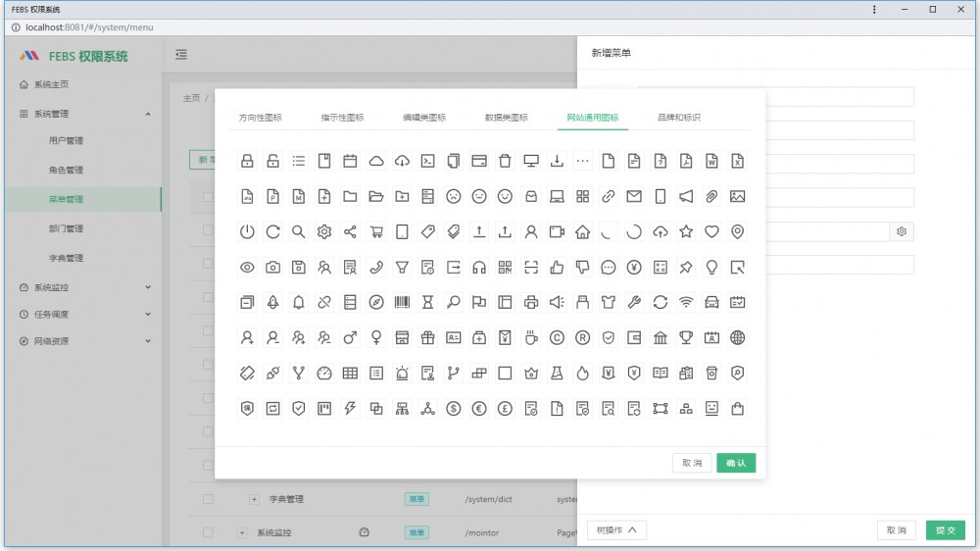Switch to the 方向性图标 tab

(x=260, y=118)
